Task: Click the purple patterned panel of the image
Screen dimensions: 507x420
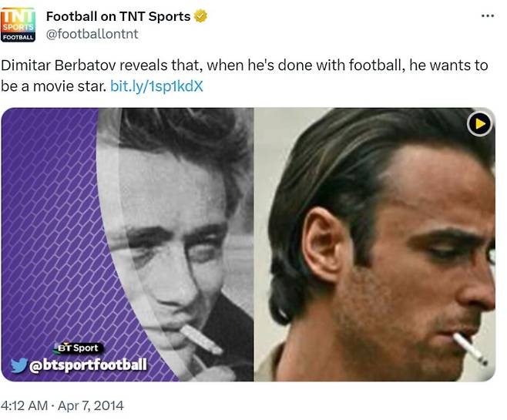Action: pos(46,231)
